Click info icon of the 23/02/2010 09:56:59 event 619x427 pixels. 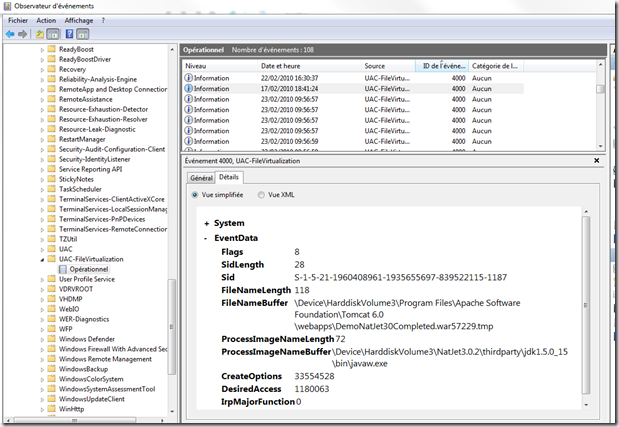coord(189,141)
